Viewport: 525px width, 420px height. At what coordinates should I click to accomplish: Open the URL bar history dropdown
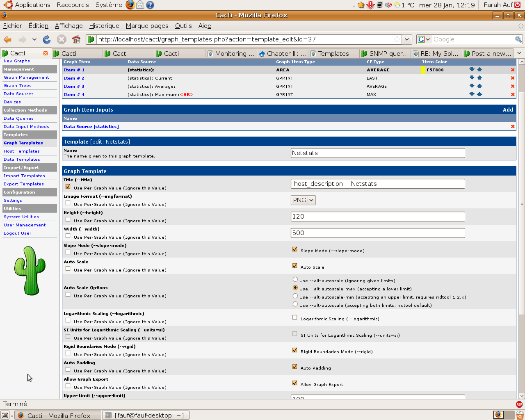(407, 39)
